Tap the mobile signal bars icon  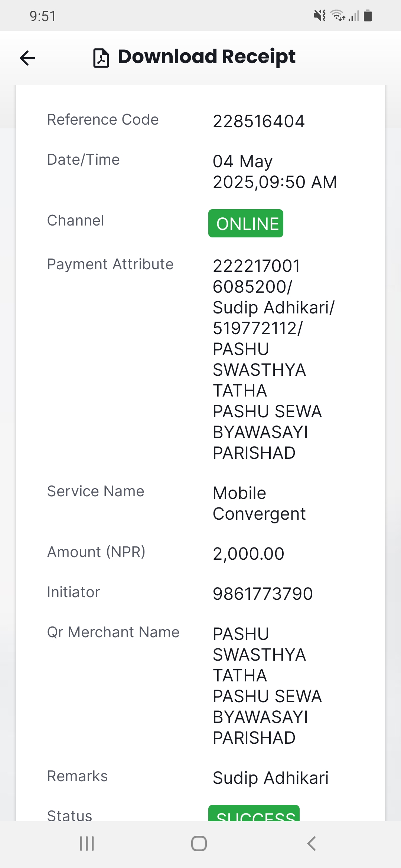coord(354,16)
